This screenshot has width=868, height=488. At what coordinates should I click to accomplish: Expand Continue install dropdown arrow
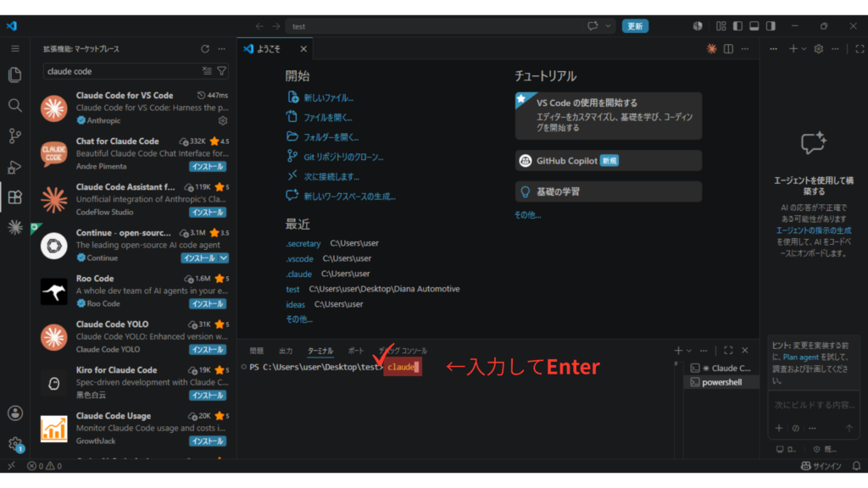pos(223,258)
